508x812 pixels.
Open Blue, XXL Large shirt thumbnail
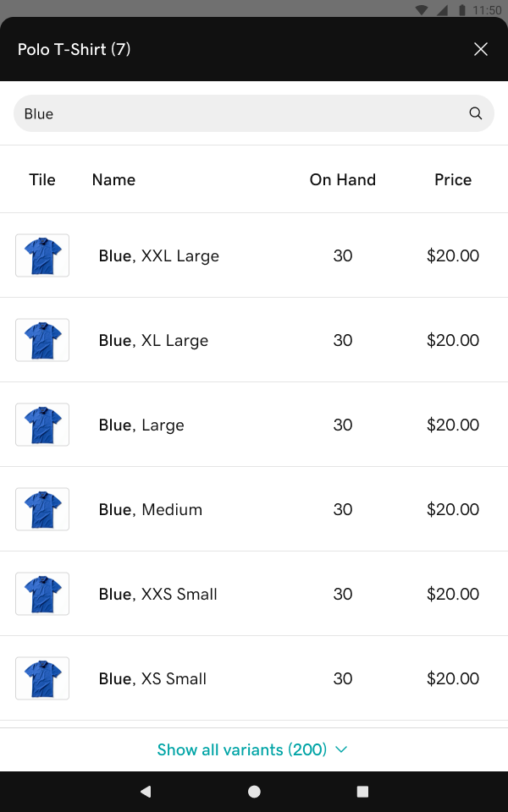click(x=42, y=255)
